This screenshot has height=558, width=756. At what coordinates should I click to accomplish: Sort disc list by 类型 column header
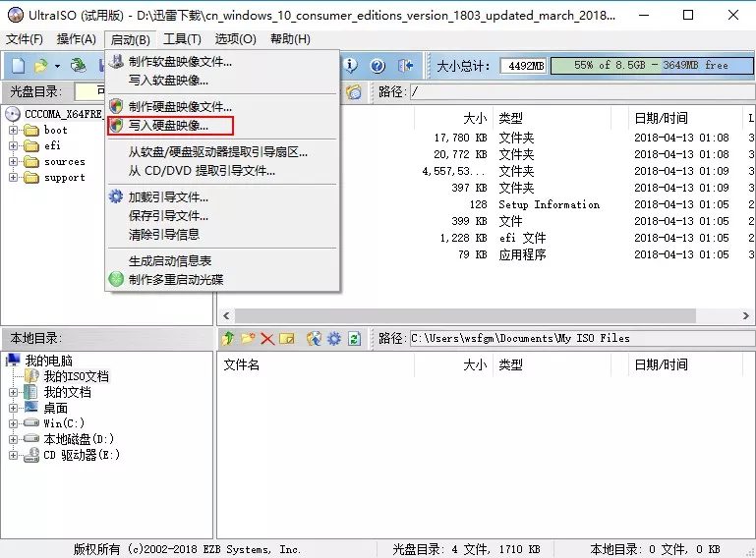pyautogui.click(x=552, y=118)
